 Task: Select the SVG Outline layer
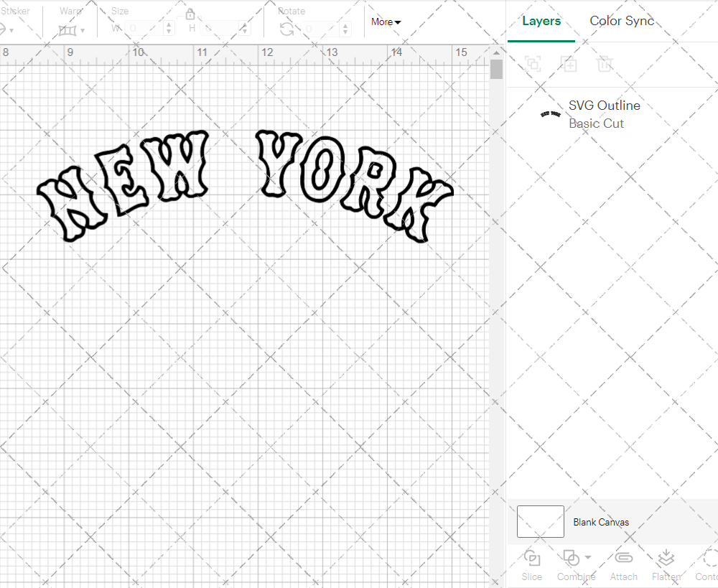click(x=603, y=114)
